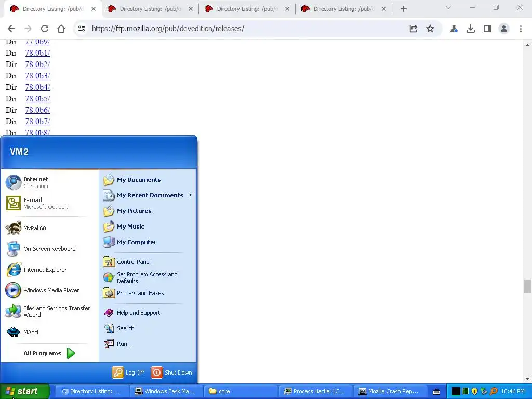This screenshot has width=532, height=399.
Task: View site information icon in address bar
Action: pyautogui.click(x=82, y=29)
